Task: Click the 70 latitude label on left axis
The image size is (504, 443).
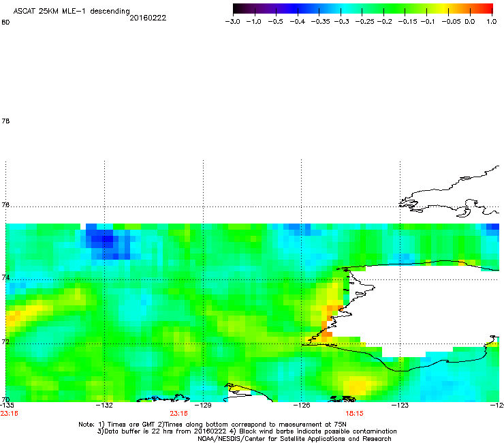Action: pyautogui.click(x=5, y=399)
